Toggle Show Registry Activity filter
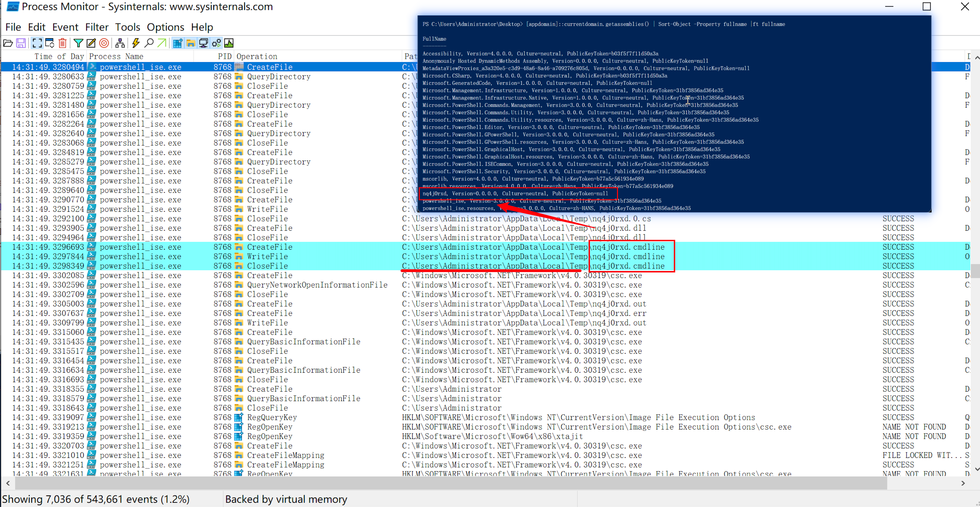Image resolution: width=980 pixels, height=507 pixels. pyautogui.click(x=178, y=43)
